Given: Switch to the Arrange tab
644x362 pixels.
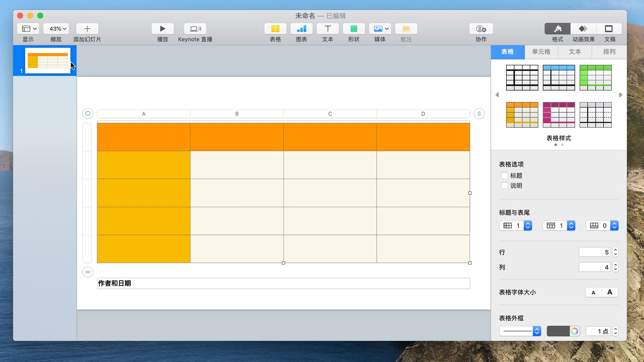Looking at the screenshot, I should 609,52.
